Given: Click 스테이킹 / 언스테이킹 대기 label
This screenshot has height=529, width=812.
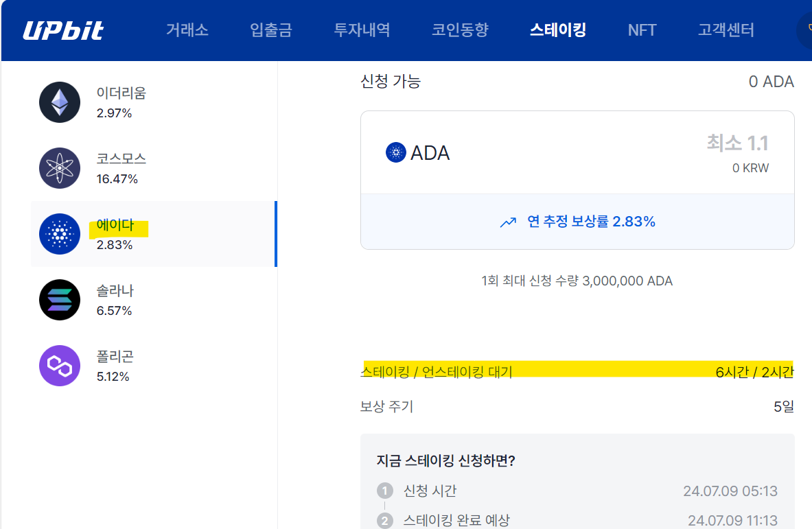Looking at the screenshot, I should [x=437, y=372].
